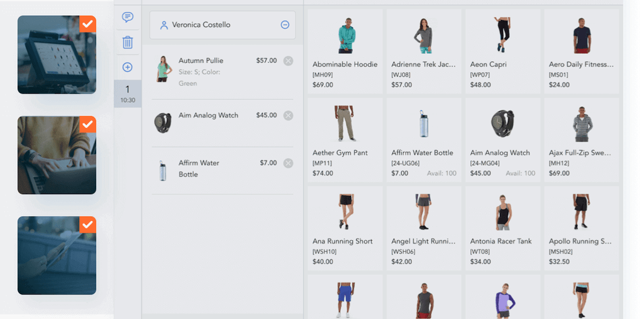Screen dimensions: 644x319
Task: Remove Aim Analog Watch from the cart
Action: pos(288,116)
